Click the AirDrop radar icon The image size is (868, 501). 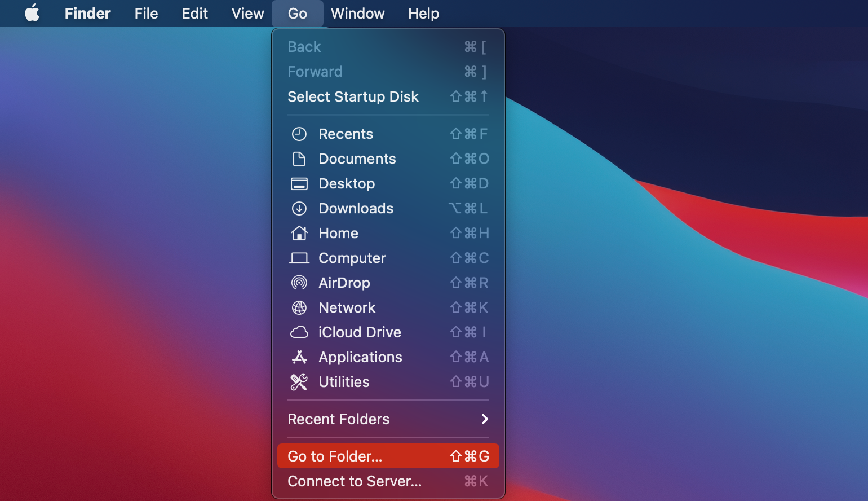coord(299,283)
